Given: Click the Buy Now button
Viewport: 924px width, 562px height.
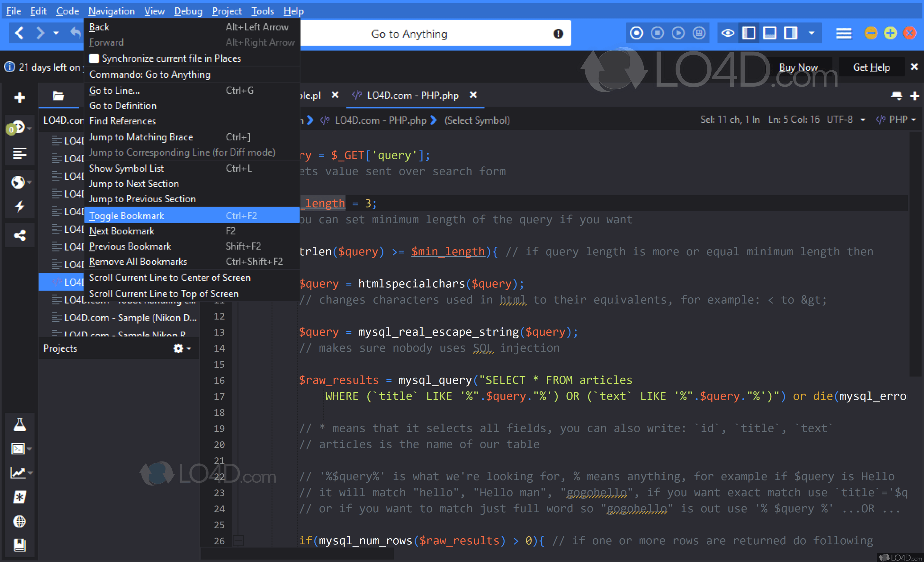Looking at the screenshot, I should [798, 67].
